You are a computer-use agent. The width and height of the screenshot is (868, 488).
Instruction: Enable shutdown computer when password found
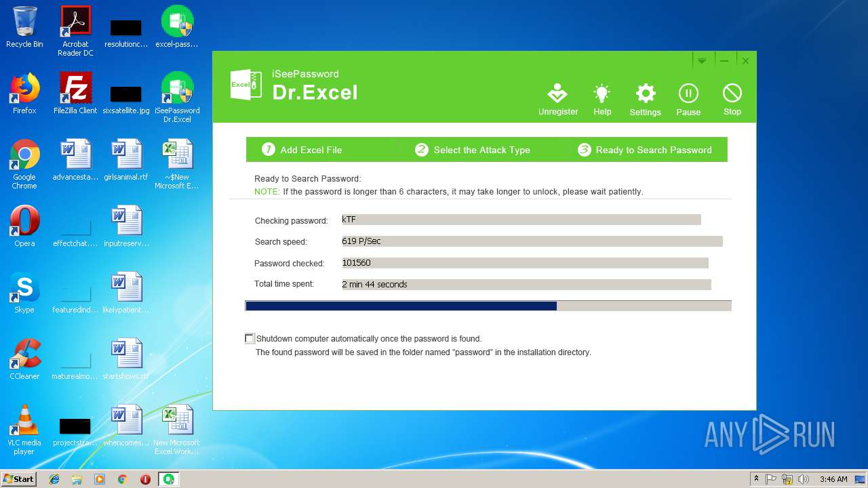coord(250,338)
